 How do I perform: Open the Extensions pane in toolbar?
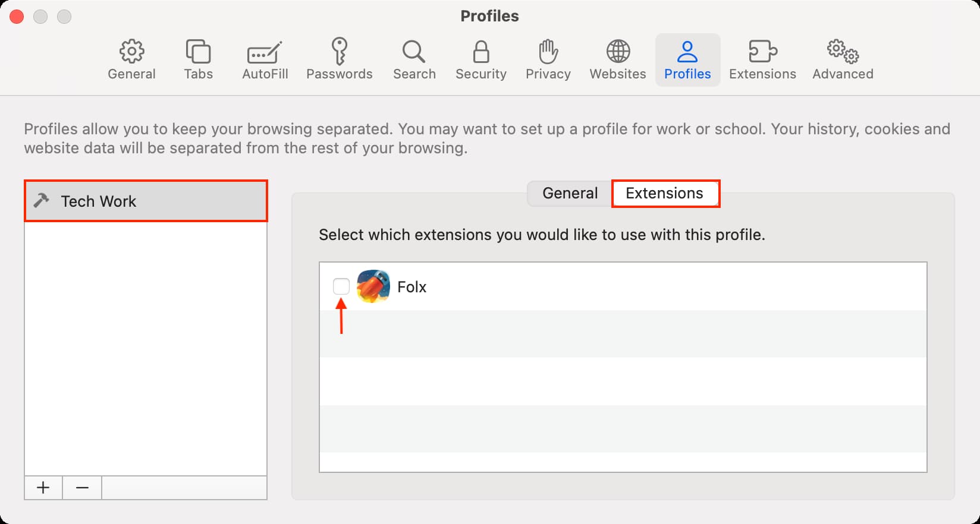coord(762,60)
